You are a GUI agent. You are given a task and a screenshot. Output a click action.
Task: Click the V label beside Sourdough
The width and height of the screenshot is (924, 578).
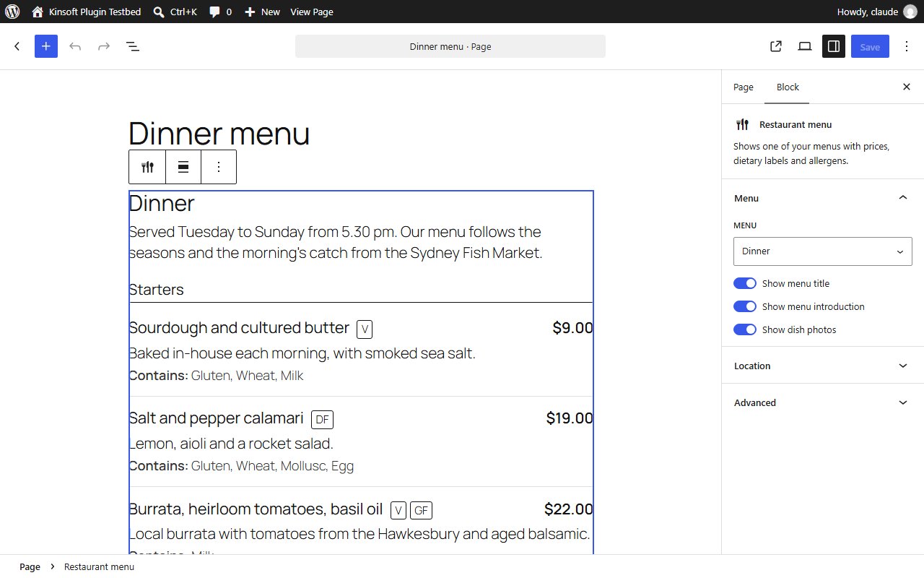pyautogui.click(x=365, y=329)
